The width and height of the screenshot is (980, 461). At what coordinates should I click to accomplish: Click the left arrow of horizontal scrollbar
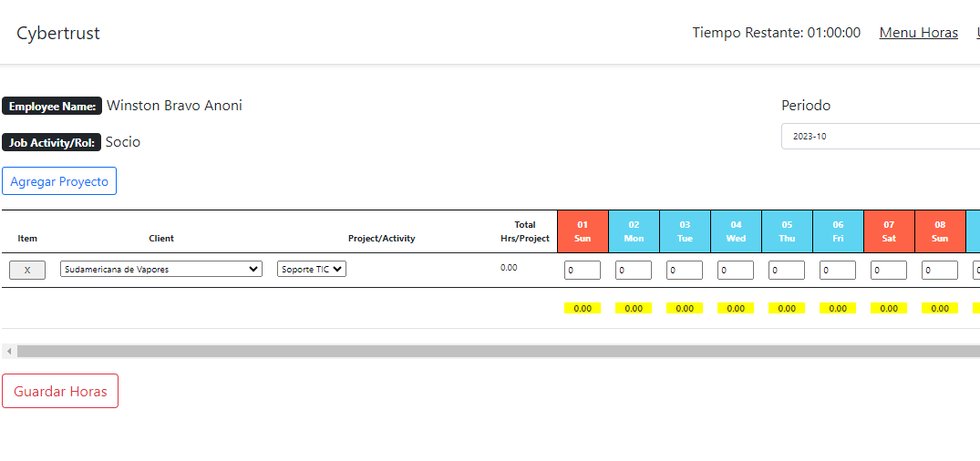tap(8, 351)
